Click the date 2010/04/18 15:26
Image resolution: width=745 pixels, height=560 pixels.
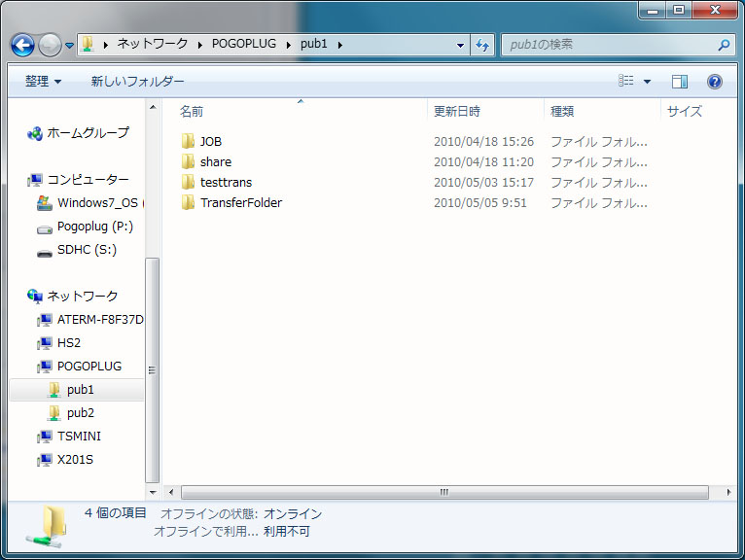483,142
